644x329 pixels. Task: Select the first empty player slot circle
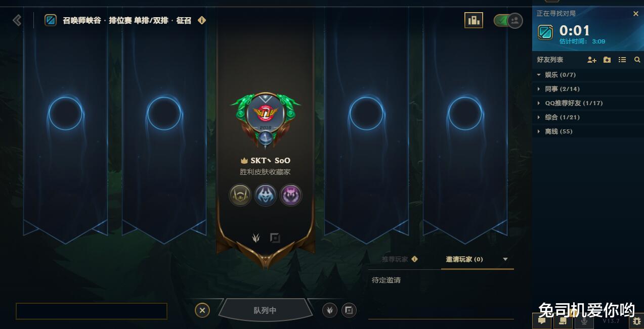coord(65,114)
